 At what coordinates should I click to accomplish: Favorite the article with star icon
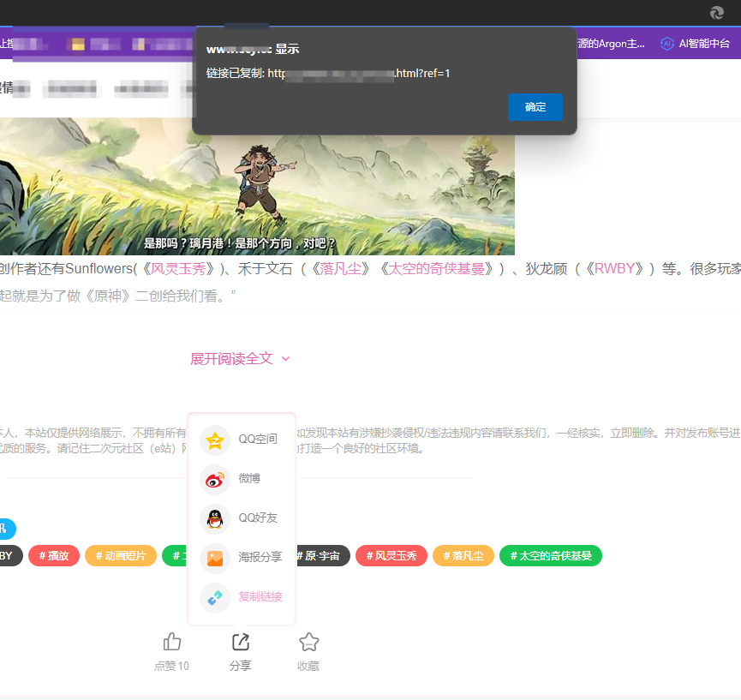[x=308, y=642]
